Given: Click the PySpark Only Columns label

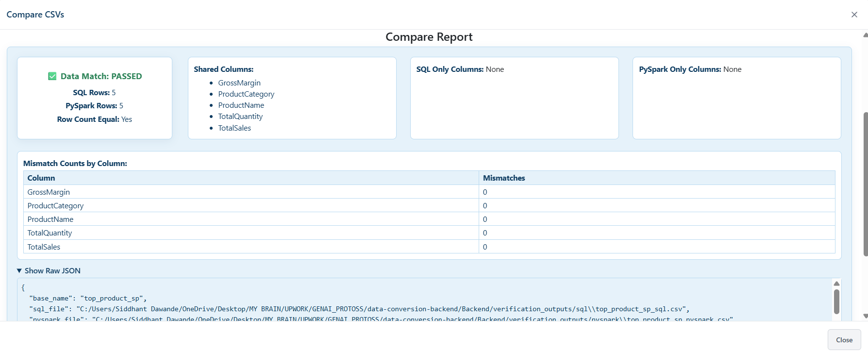Looking at the screenshot, I should pyautogui.click(x=680, y=69).
